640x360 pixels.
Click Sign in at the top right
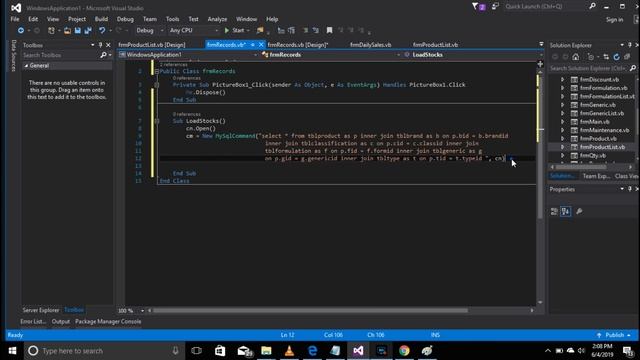(614, 20)
